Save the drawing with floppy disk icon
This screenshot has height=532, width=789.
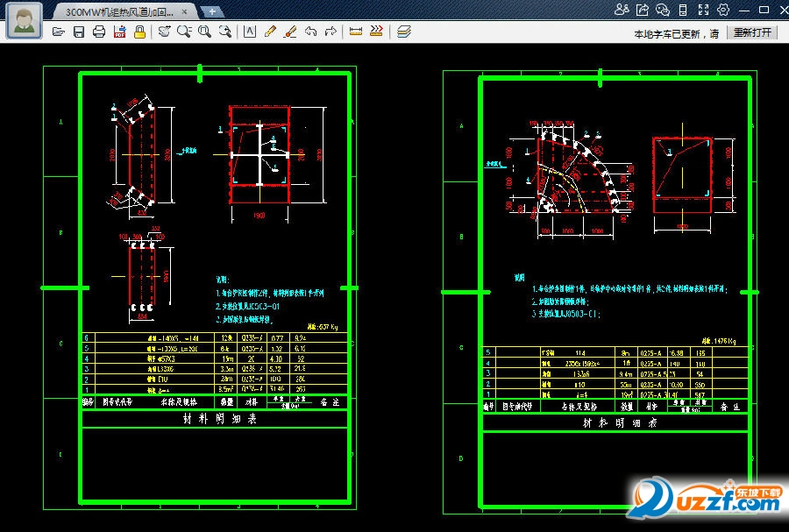(x=79, y=32)
